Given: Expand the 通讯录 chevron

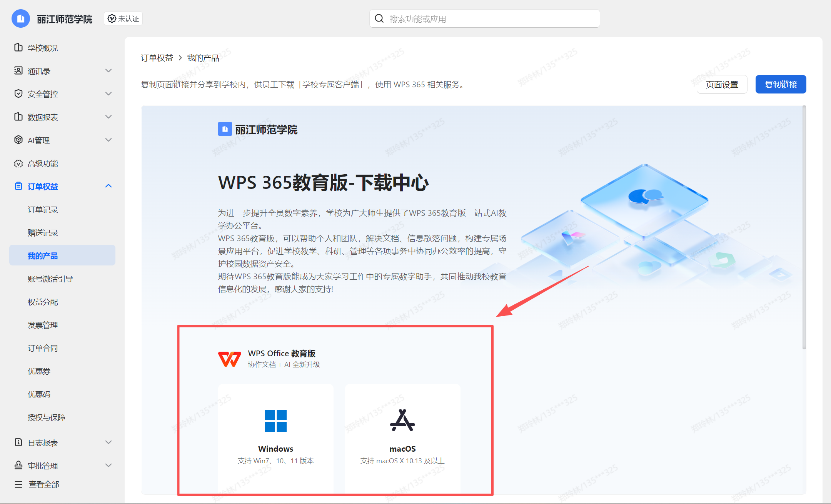Looking at the screenshot, I should [x=108, y=71].
